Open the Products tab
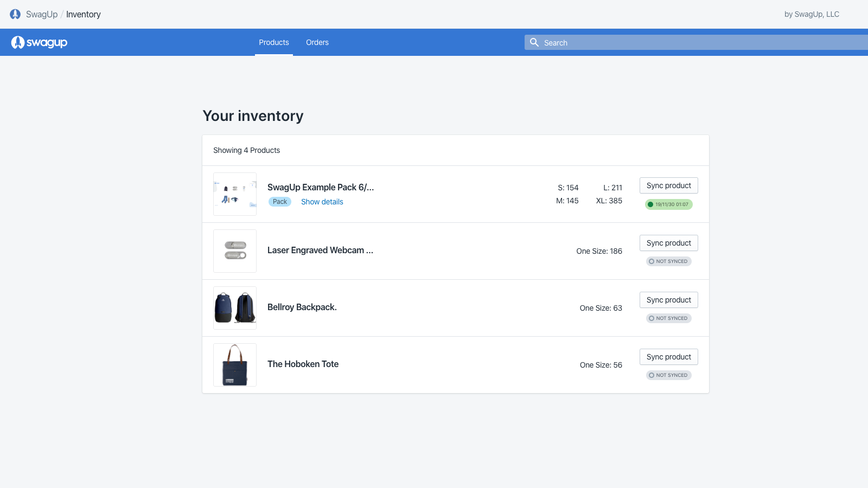The height and width of the screenshot is (488, 868). coord(274,42)
